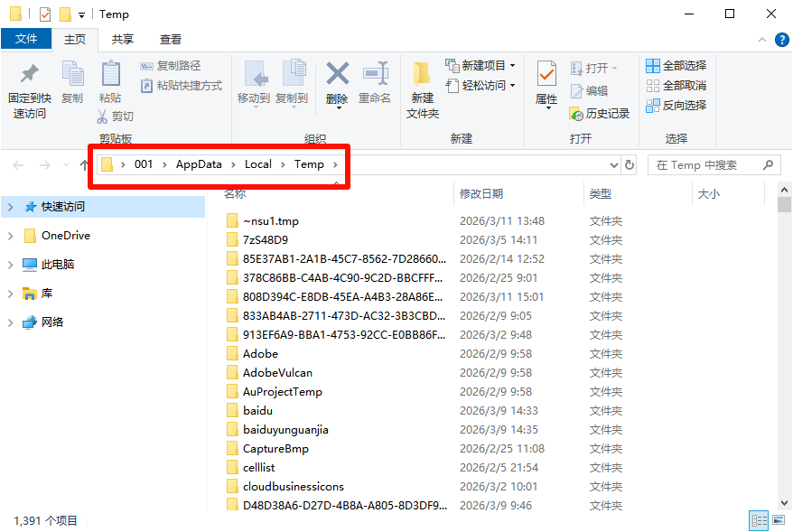Open the 文件 menu
This screenshot has width=793, height=532.
[x=27, y=39]
